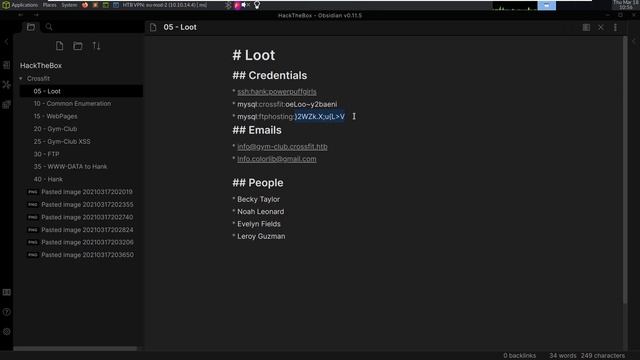Click the HTB VPN status in top panel
The width and height of the screenshot is (640, 360).
click(165, 5)
